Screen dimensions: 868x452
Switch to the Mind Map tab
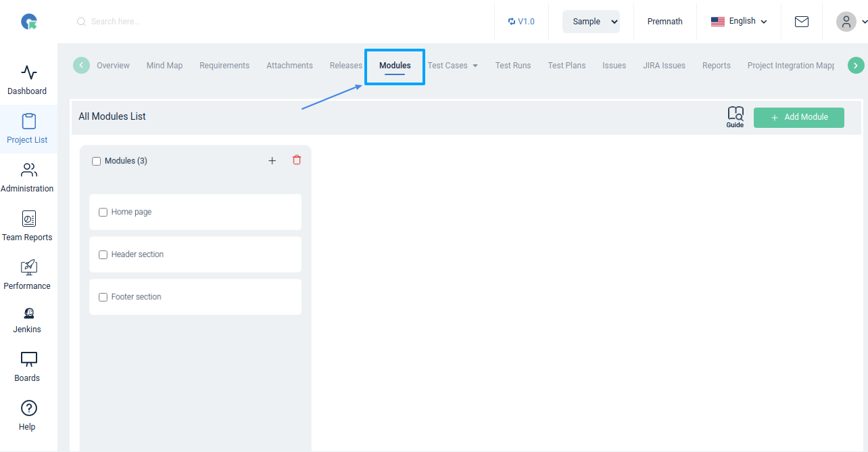165,66
